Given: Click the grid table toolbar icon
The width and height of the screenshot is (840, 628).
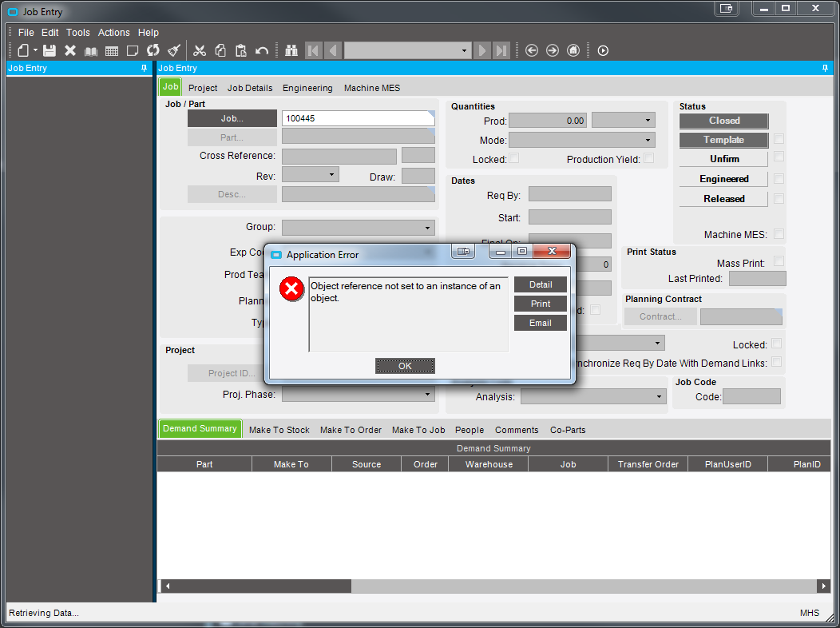Looking at the screenshot, I should 112,51.
